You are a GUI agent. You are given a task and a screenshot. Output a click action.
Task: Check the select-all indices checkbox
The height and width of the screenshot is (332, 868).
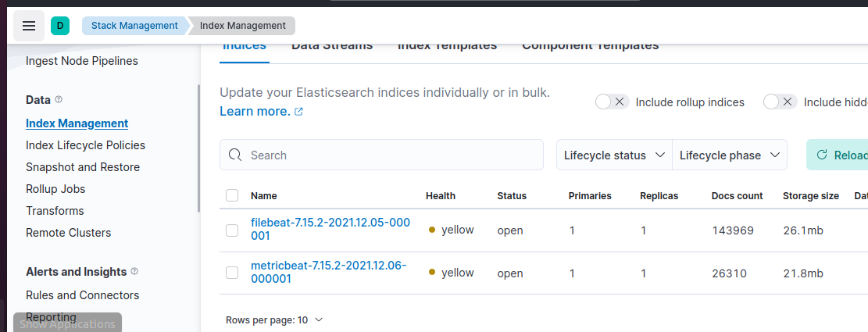coord(232,195)
